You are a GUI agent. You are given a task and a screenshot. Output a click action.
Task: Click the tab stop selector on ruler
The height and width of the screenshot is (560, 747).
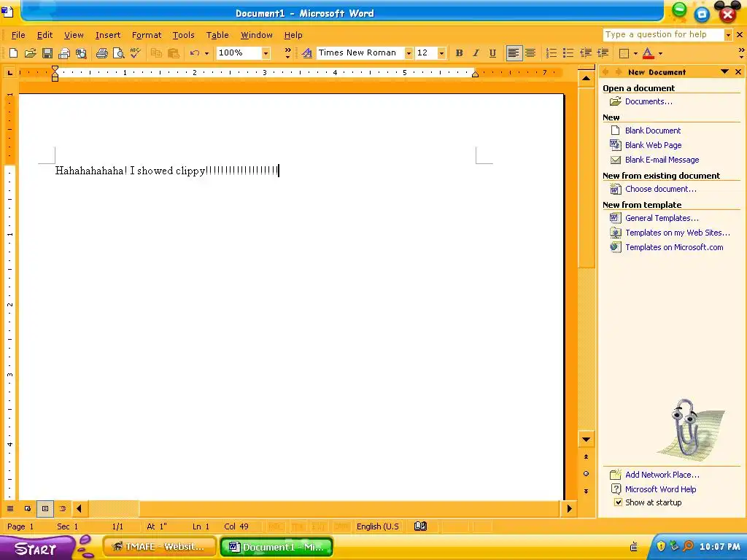[9, 72]
